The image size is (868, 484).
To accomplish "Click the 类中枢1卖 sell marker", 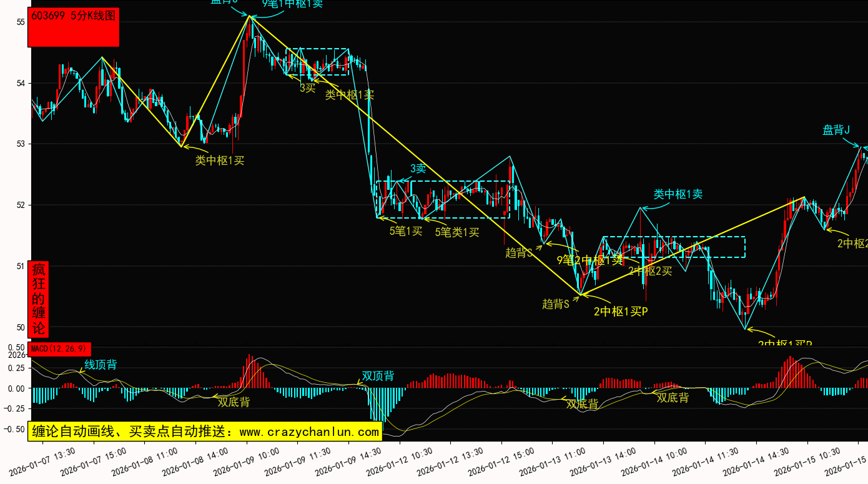I will point(678,194).
